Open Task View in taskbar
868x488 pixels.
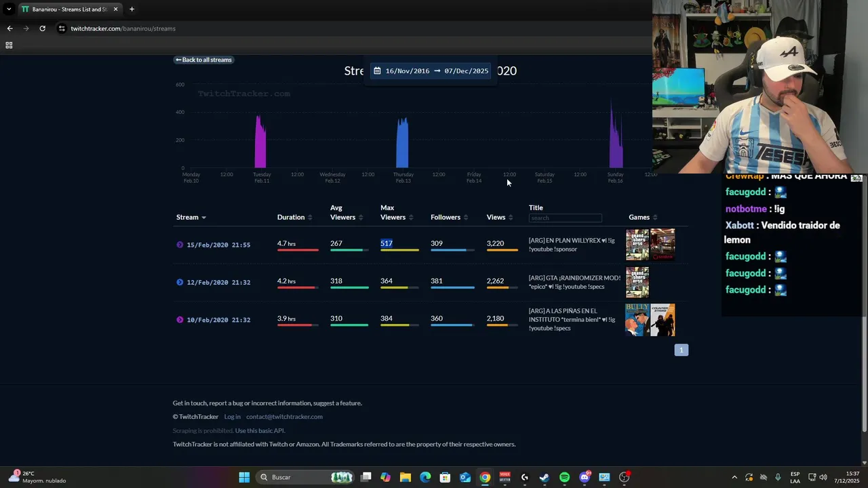[366, 477]
